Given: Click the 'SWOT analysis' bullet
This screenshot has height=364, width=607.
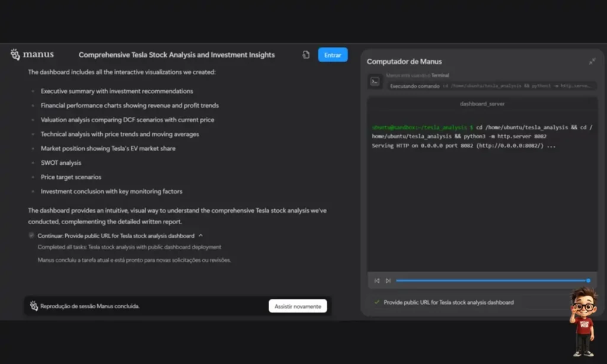Looking at the screenshot, I should [x=61, y=162].
